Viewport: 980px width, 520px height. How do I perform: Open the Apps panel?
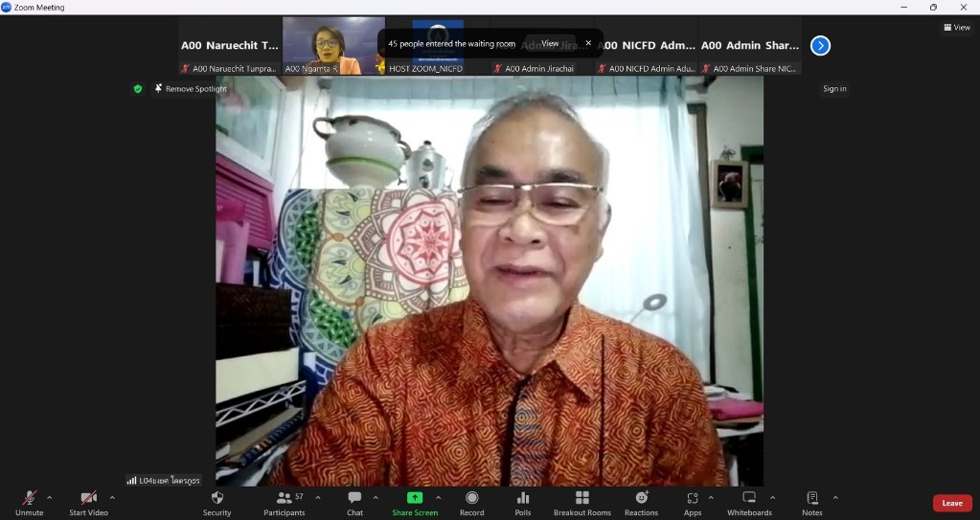(x=693, y=503)
